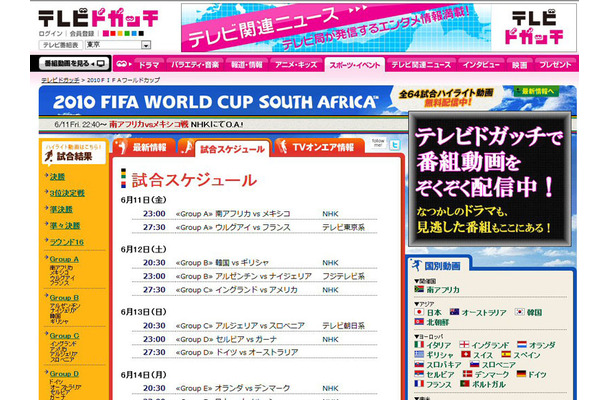Click the Portugal flag icon
610x400 pixels.
[465, 384]
